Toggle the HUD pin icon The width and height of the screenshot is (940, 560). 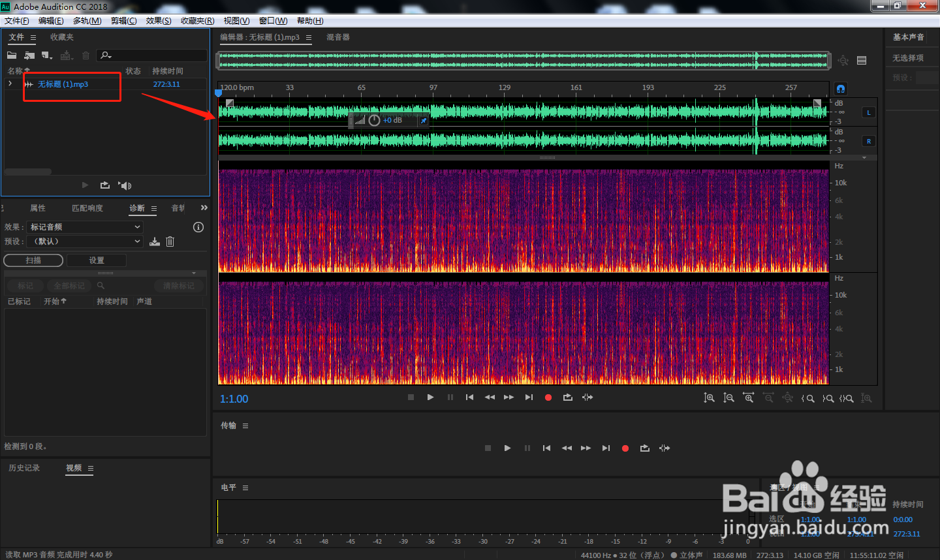point(424,121)
